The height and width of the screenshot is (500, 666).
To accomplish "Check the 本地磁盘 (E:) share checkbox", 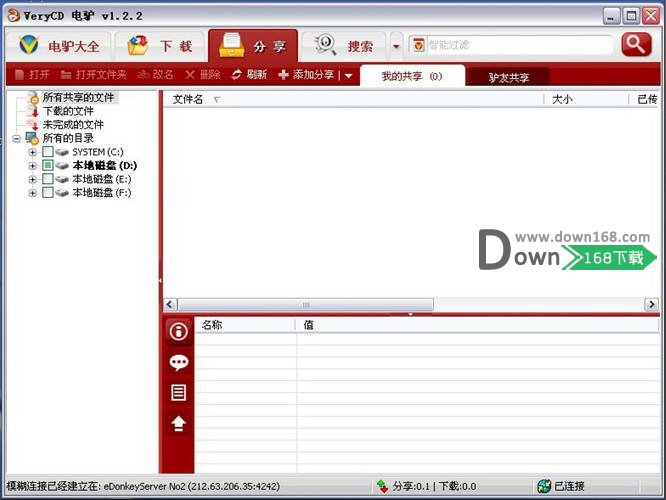I will (x=48, y=179).
